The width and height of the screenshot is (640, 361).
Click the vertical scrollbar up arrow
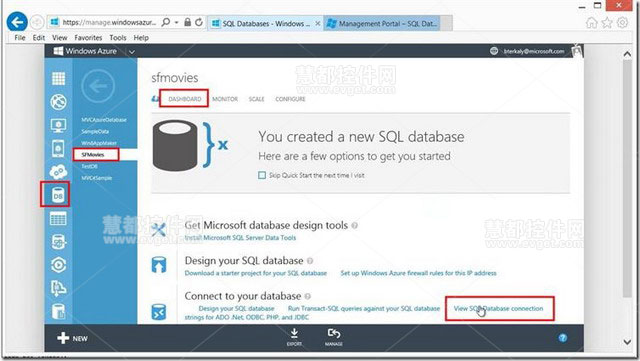[627, 53]
